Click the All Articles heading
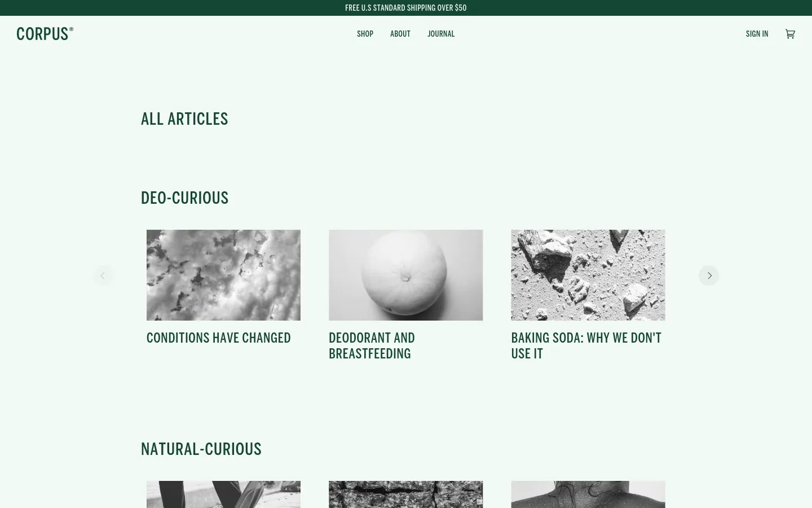This screenshot has width=812, height=508. (x=184, y=119)
